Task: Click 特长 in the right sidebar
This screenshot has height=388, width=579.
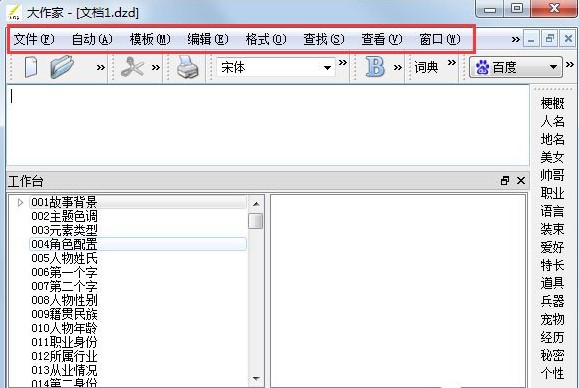Action: [552, 265]
